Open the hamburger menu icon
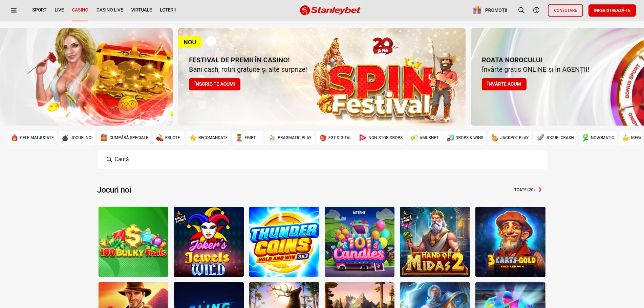 [14, 10]
